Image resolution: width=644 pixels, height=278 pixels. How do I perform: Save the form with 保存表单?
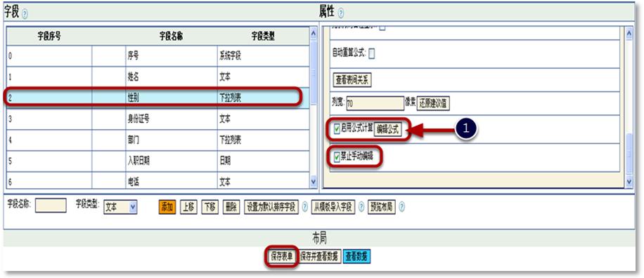(x=282, y=257)
